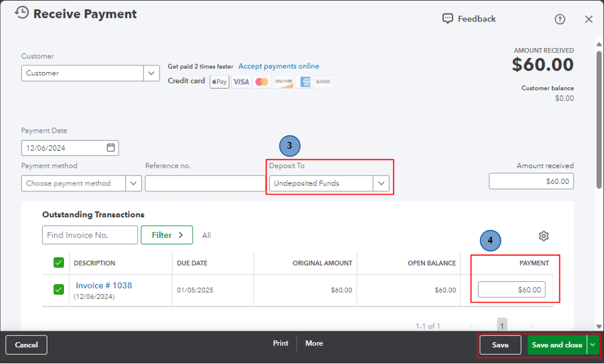Expand the Deposit To Undeposited Funds dropdown
The width and height of the screenshot is (604, 364).
pos(381,183)
